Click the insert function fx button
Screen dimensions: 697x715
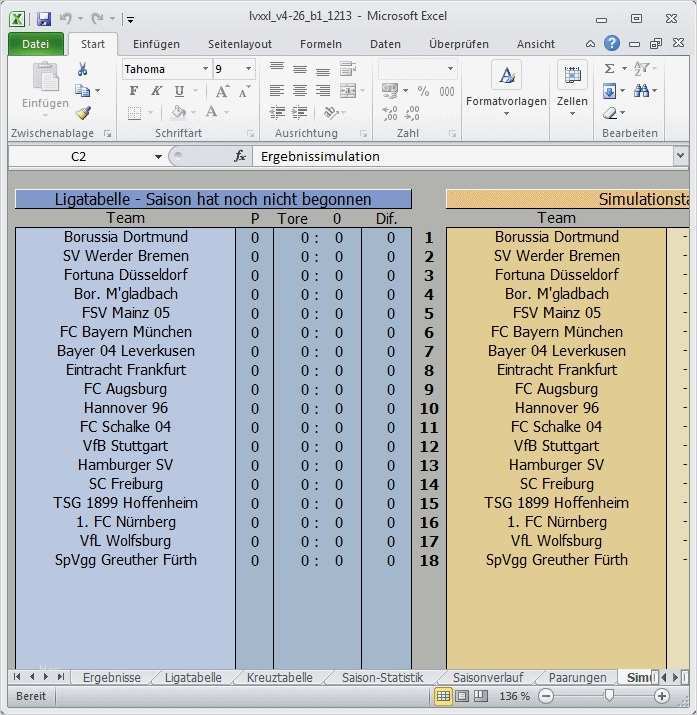point(240,157)
